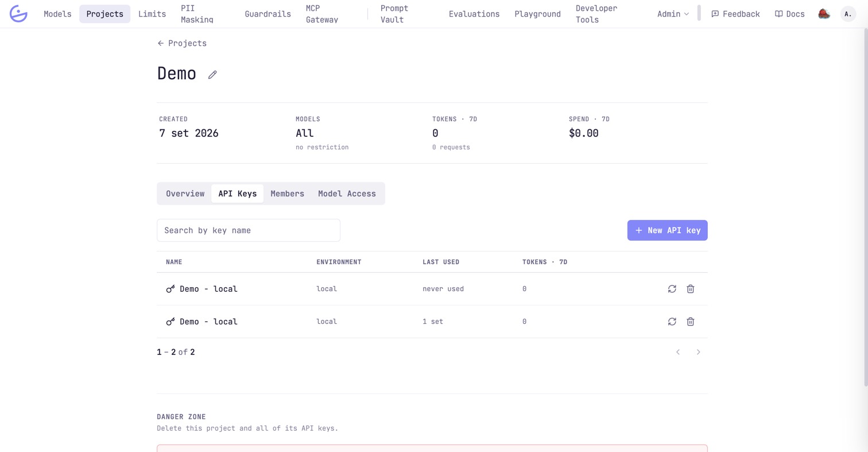The height and width of the screenshot is (452, 868).
Task: Click the NAME column header
Action: [x=174, y=262]
